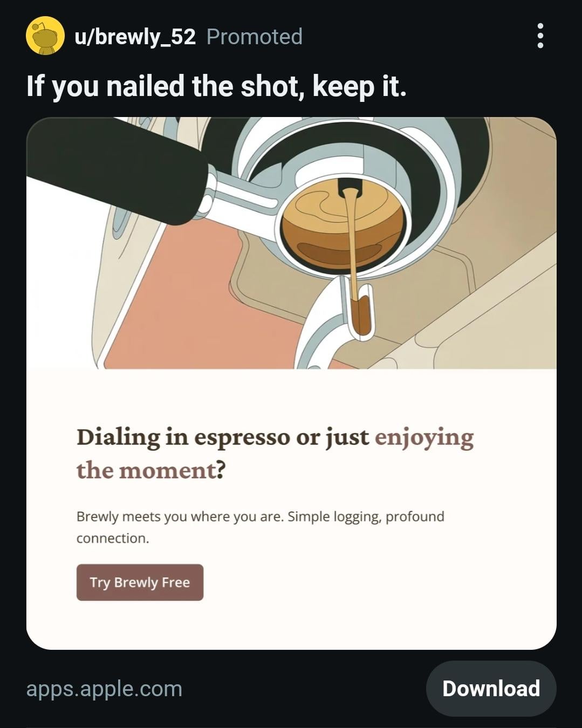Tap the highlighted 'enjoying' heading text
Screen dimensions: 582x728
424,437
